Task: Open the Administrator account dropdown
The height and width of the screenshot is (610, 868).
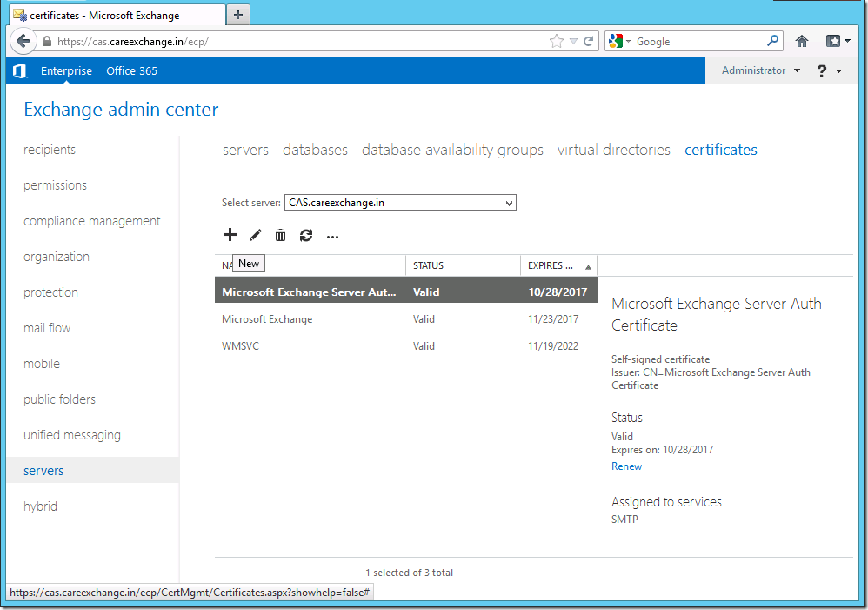Action: pos(761,70)
